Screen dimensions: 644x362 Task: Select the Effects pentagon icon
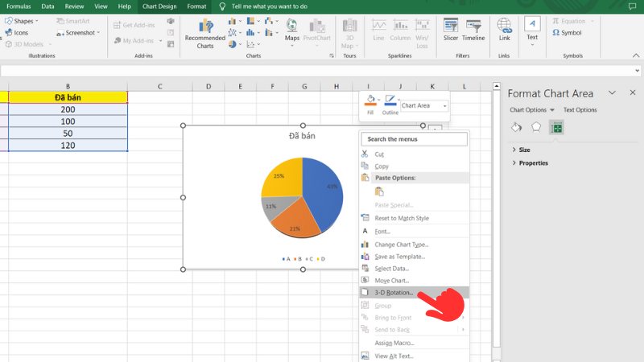pos(536,127)
